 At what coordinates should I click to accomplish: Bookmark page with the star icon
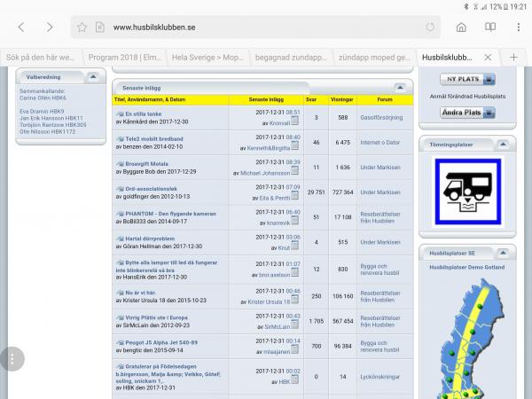coord(82,27)
